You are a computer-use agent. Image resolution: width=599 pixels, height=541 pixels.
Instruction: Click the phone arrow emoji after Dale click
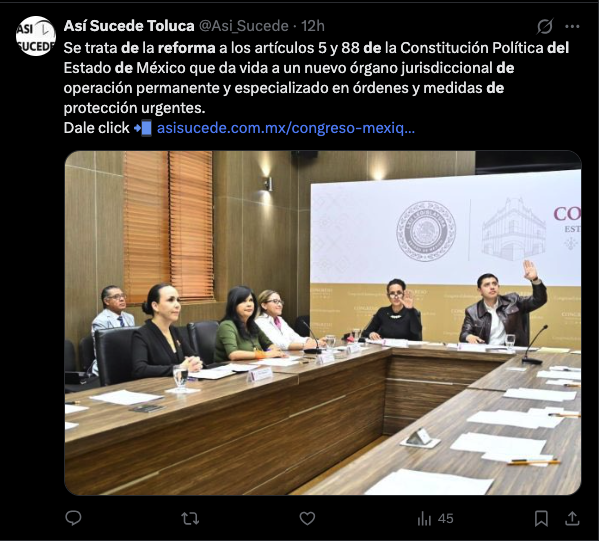point(143,128)
